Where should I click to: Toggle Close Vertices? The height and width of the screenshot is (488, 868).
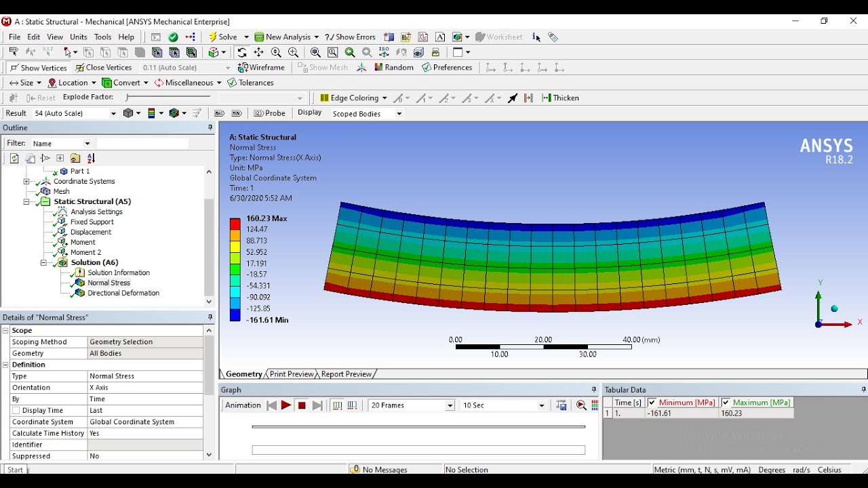[x=104, y=68]
